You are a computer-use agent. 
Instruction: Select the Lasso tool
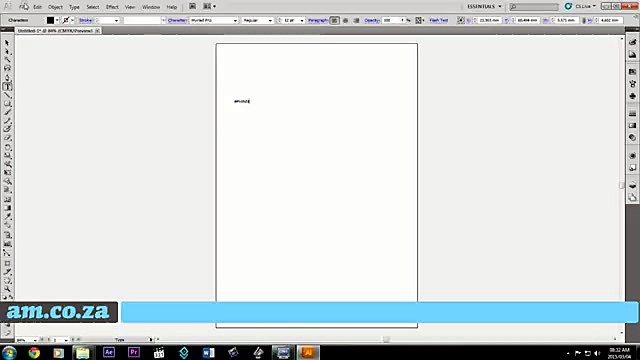(x=7, y=69)
